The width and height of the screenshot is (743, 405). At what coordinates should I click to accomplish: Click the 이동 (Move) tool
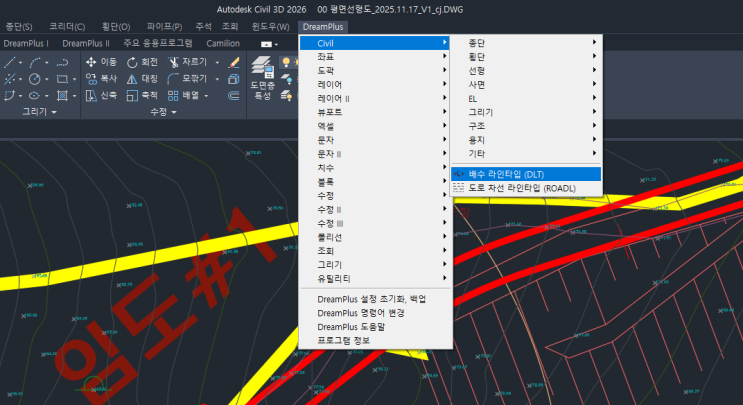[x=101, y=62]
